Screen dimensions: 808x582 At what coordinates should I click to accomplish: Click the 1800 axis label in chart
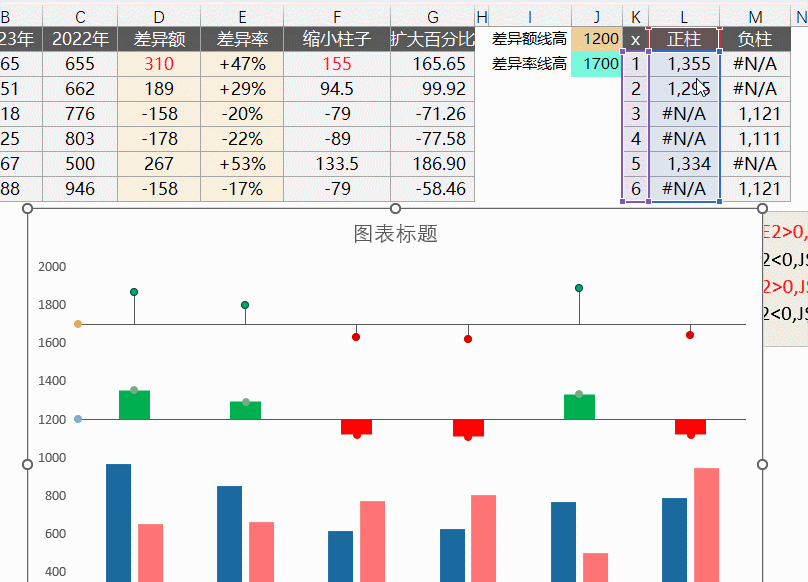click(52, 305)
